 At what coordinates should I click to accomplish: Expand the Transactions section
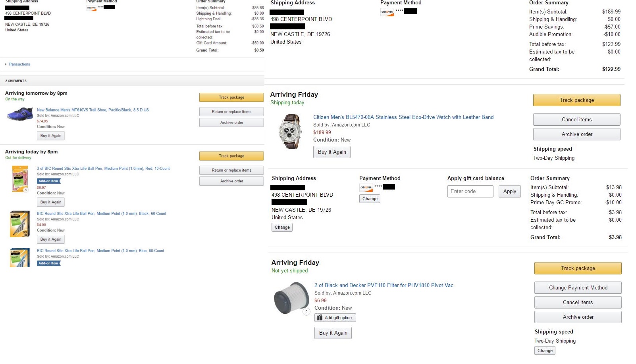pyautogui.click(x=19, y=64)
